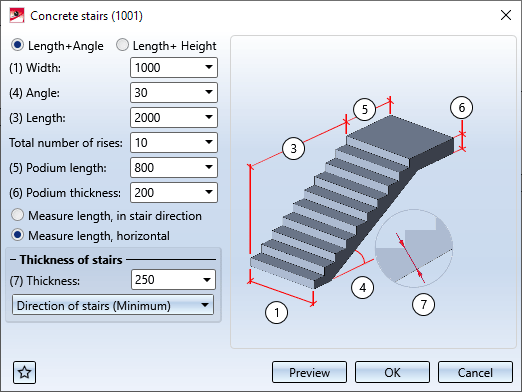Click the "(7) Thickness:" label

45,281
